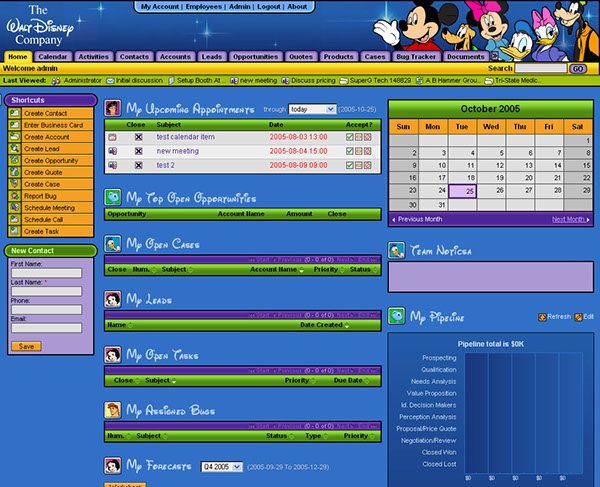Click the My Leads section icon
600x487 pixels.
point(113,299)
